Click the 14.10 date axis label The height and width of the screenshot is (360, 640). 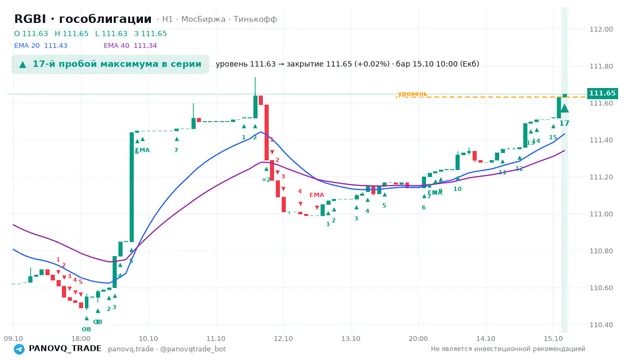486,338
